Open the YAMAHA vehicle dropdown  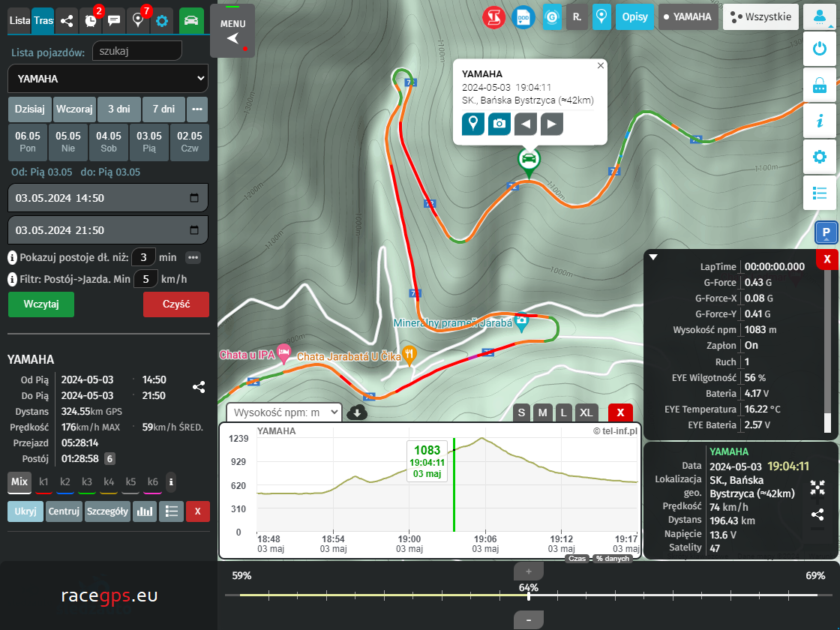[x=108, y=78]
